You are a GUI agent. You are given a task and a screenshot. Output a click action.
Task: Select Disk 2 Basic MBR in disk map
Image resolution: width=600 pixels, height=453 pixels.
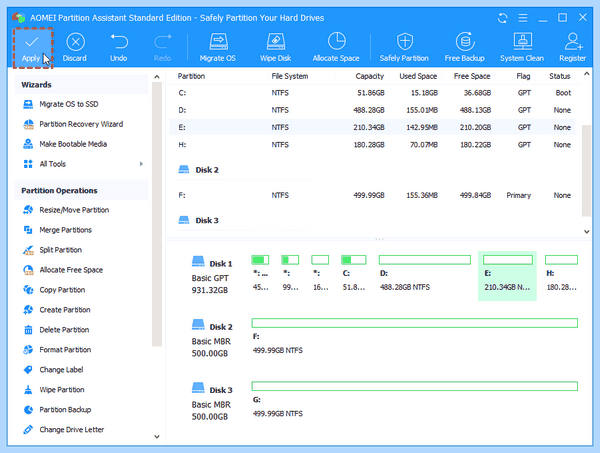click(212, 339)
